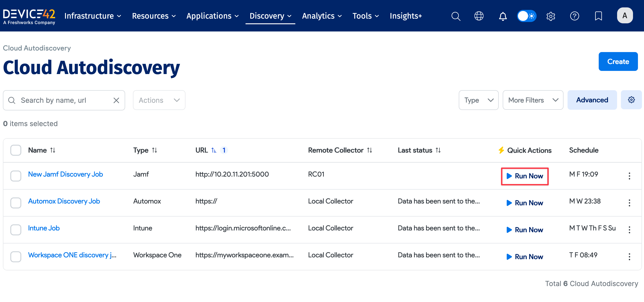Image resolution: width=644 pixels, height=302 pixels.
Task: Expand the Actions dropdown
Action: (159, 100)
